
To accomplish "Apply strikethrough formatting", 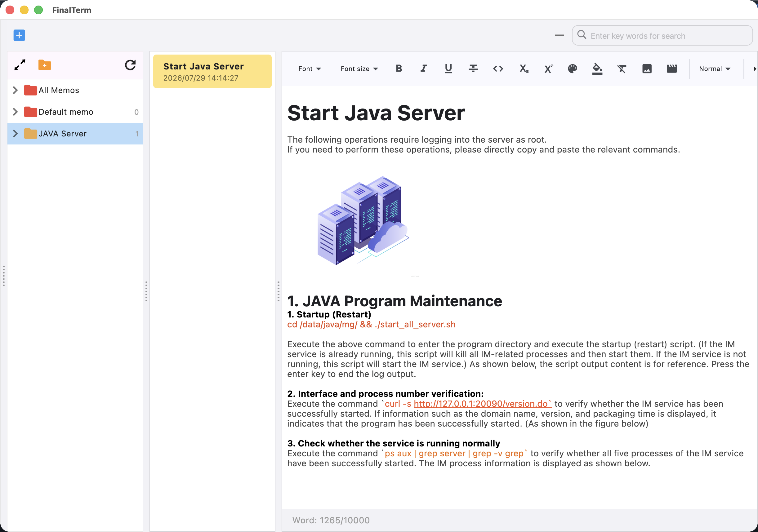I will point(473,69).
